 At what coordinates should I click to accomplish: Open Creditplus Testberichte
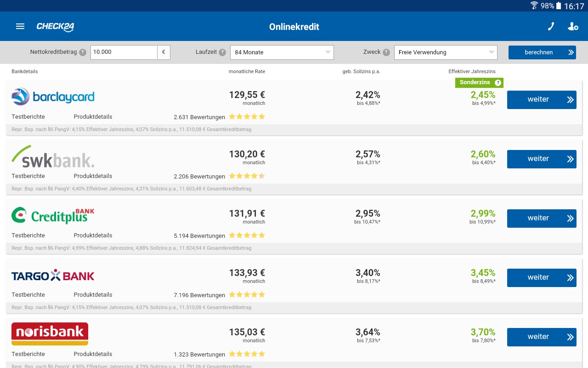[28, 236]
